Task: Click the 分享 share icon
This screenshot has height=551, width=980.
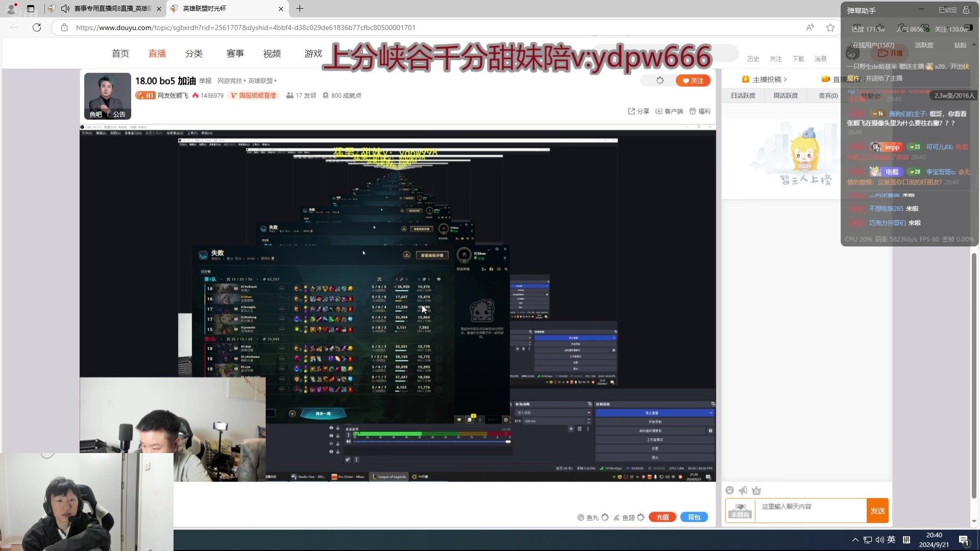Action: [632, 111]
